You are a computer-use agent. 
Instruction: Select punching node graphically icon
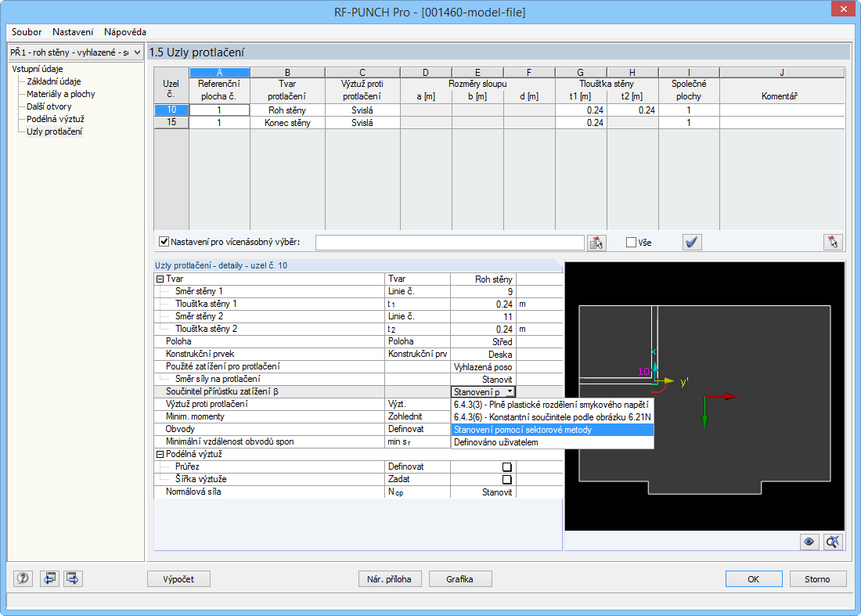tap(833, 242)
